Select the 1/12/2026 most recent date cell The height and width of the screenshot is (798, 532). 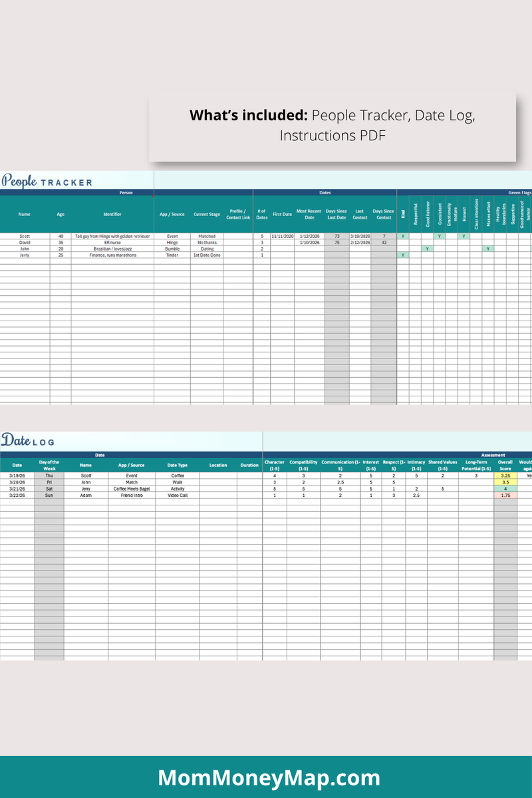[x=309, y=236]
